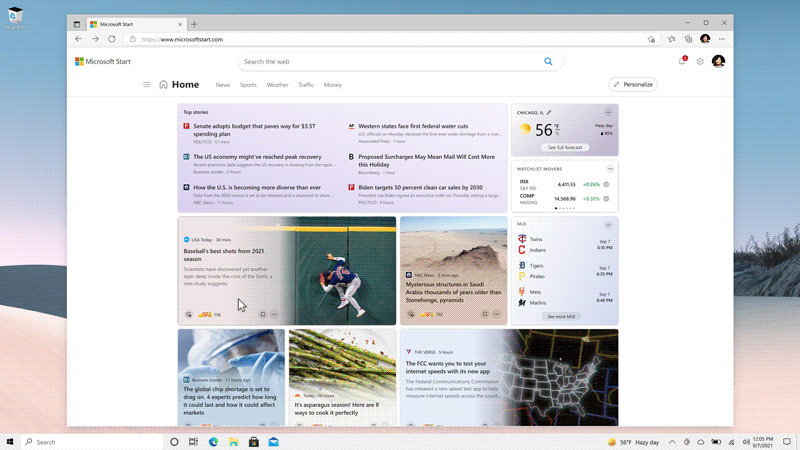
Task: Click the blue search magnifier icon
Action: [548, 61]
